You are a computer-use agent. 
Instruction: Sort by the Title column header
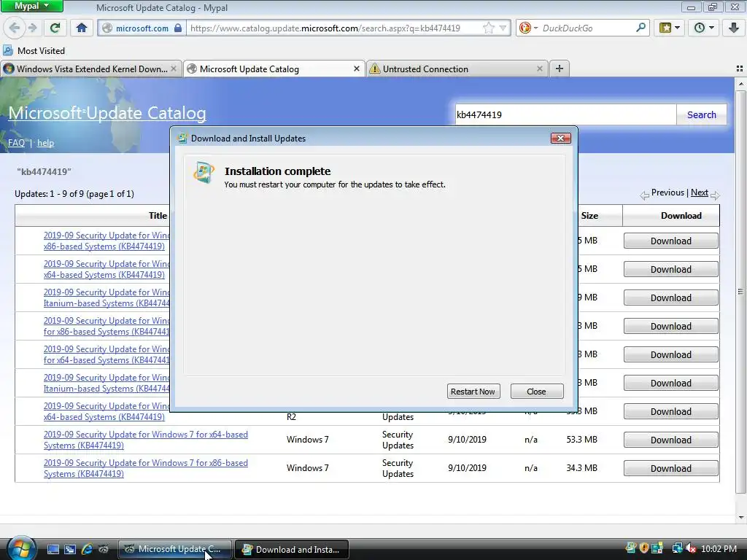[158, 216]
